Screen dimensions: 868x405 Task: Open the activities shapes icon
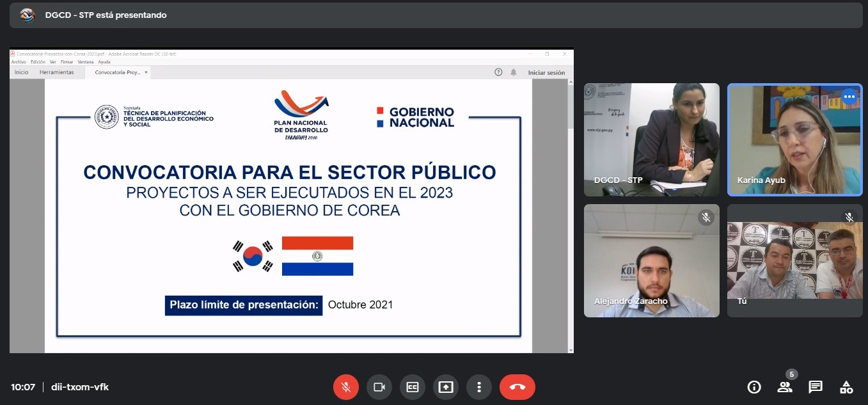coord(846,387)
